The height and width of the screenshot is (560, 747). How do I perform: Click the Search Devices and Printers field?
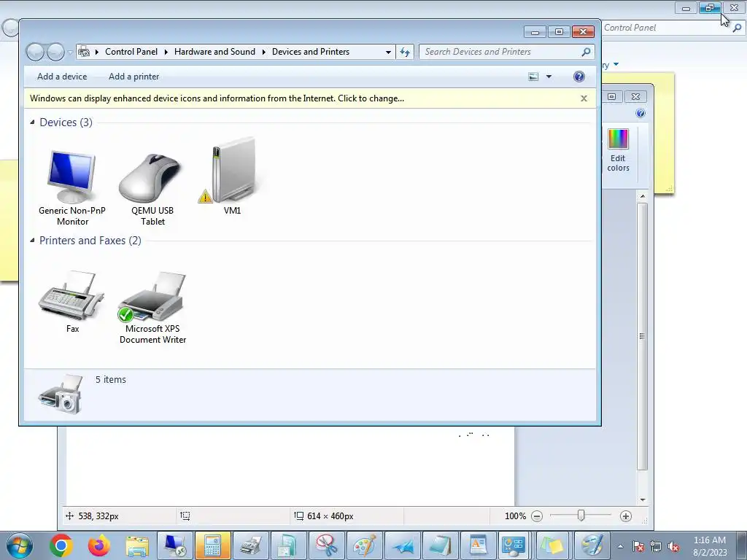tap(500, 52)
